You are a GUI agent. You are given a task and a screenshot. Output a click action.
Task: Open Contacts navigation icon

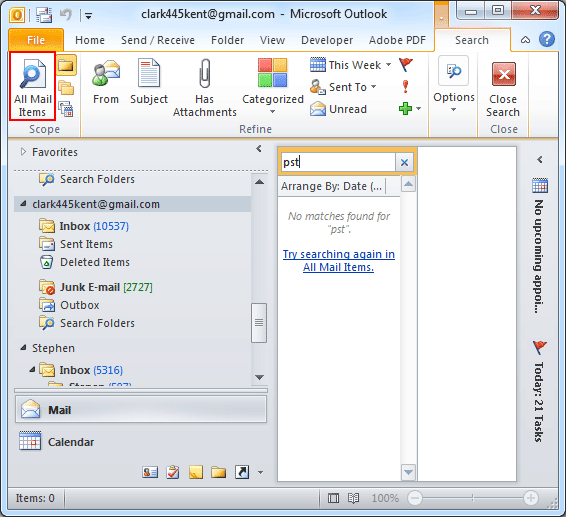click(150, 472)
